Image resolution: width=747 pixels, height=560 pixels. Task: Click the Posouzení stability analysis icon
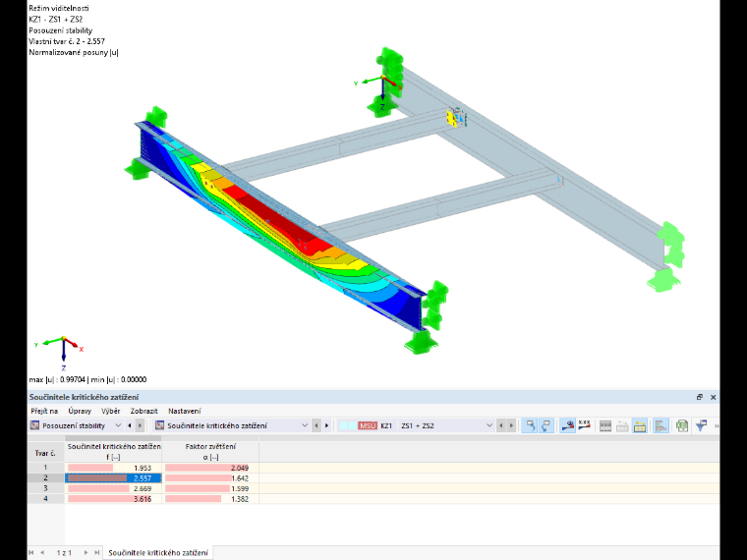(34, 425)
